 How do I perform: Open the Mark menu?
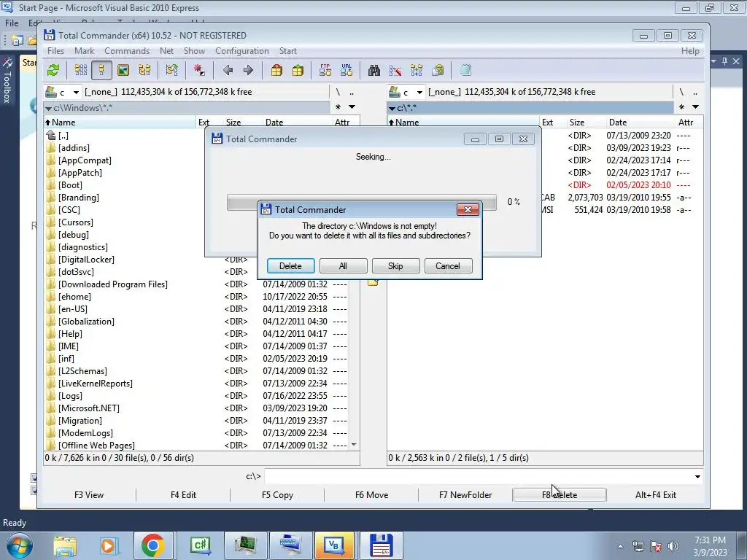coord(84,51)
